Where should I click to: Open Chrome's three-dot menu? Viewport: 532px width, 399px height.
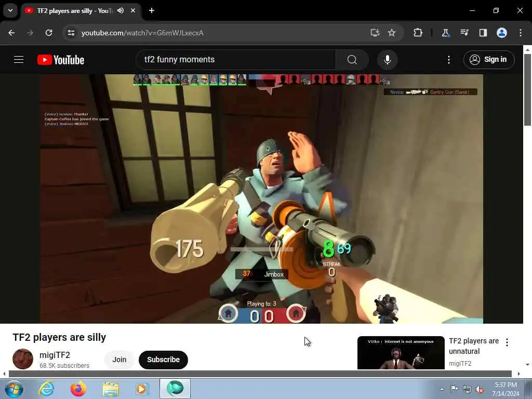point(521,33)
